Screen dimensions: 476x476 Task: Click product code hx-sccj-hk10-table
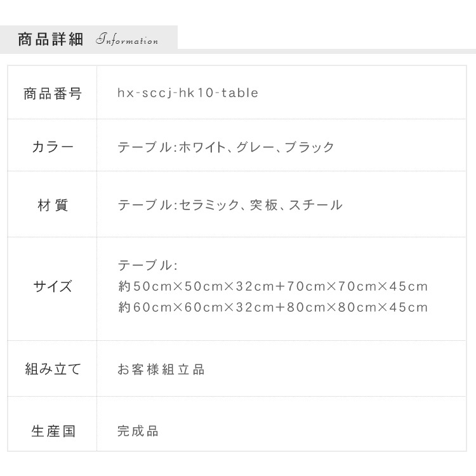188,93
